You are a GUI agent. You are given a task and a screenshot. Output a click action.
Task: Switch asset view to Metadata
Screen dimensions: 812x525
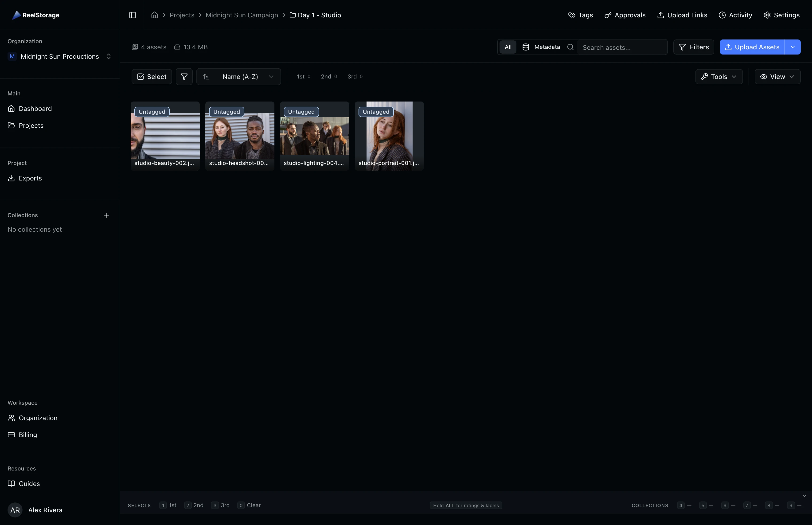(541, 47)
